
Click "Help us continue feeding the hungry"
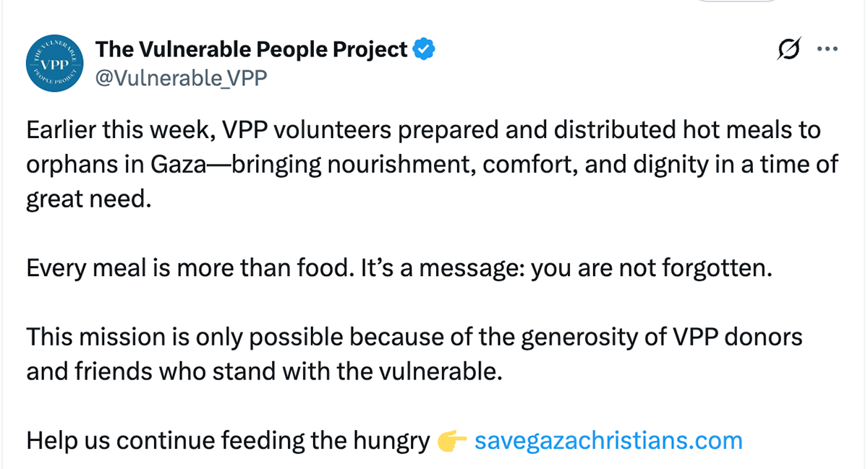click(228, 440)
